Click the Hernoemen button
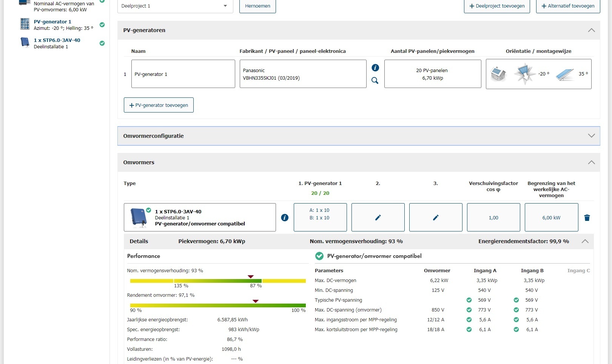This screenshot has height=364, width=612. 257,6
